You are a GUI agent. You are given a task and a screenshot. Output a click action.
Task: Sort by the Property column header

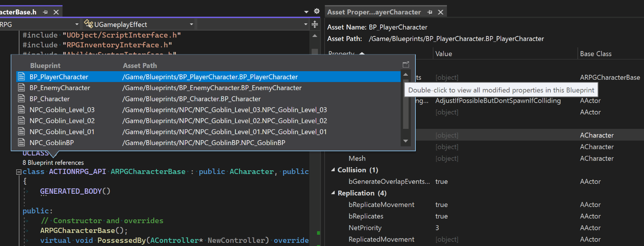(341, 54)
